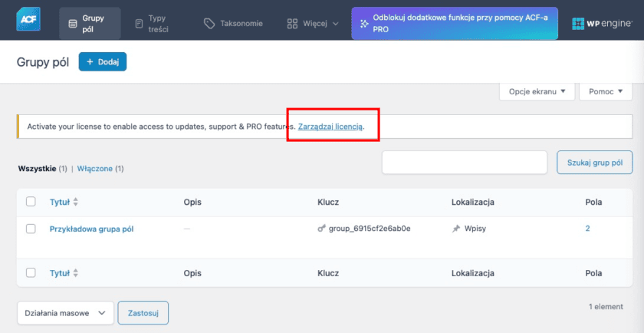Image resolution: width=644 pixels, height=333 pixels.
Task: Click the key icon beside group_6915cf2e6ab0e
Action: coord(322,229)
